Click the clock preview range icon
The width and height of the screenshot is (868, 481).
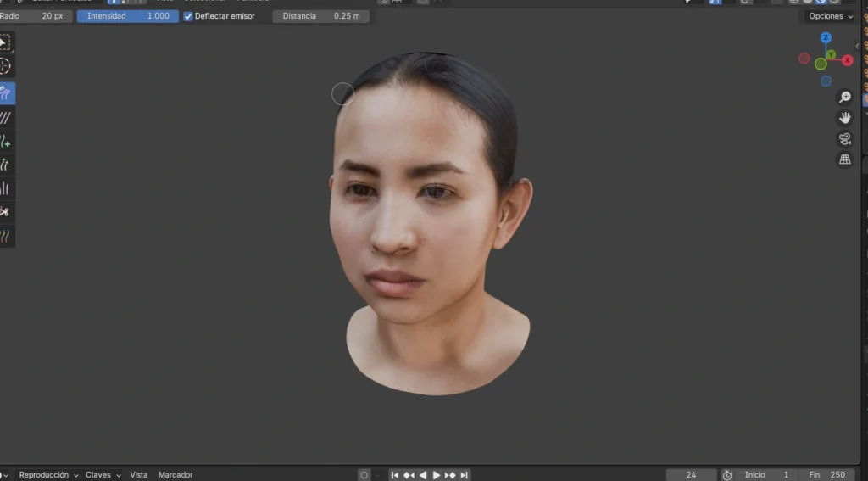726,475
